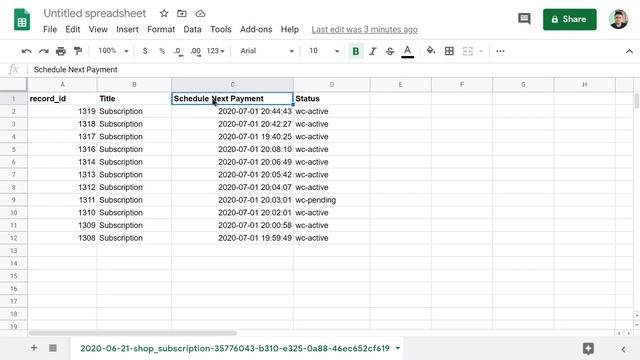Toggle italic formatting

pyautogui.click(x=373, y=51)
